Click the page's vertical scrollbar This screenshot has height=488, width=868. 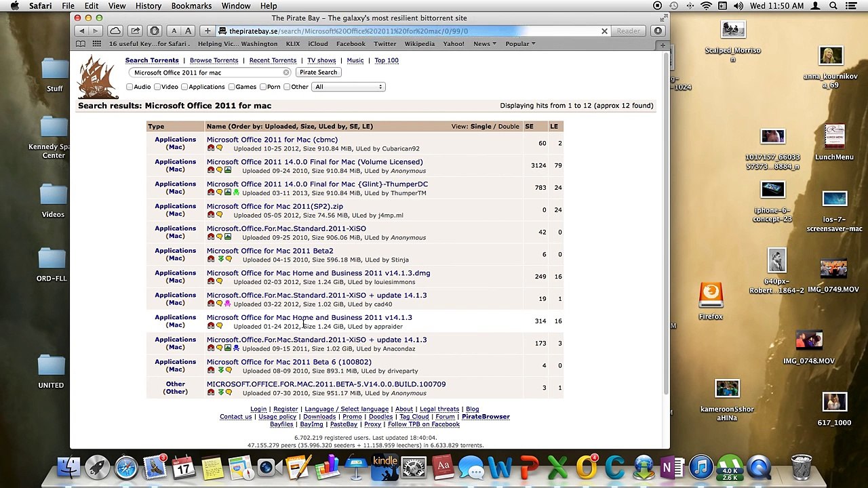(x=667, y=224)
